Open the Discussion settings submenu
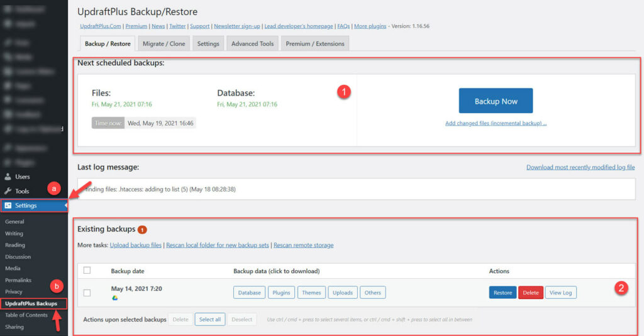This screenshot has width=644, height=336. point(18,257)
